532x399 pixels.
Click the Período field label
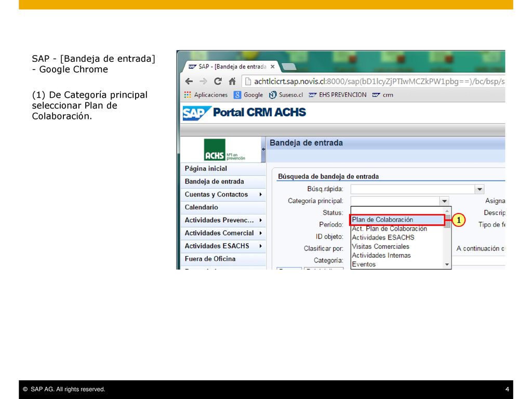331,224
